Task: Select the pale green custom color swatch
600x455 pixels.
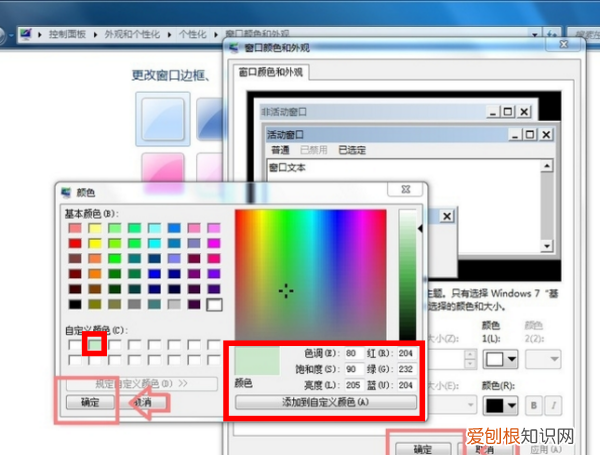Action: tap(94, 343)
